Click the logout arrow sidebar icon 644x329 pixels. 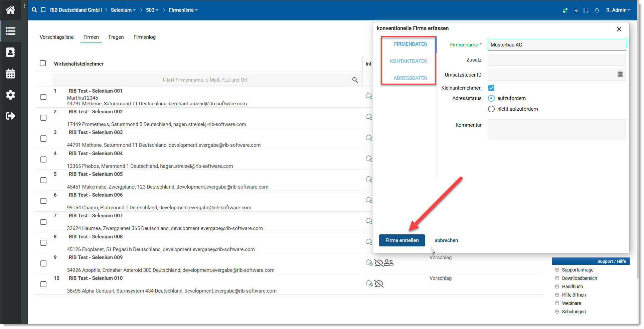[x=10, y=116]
